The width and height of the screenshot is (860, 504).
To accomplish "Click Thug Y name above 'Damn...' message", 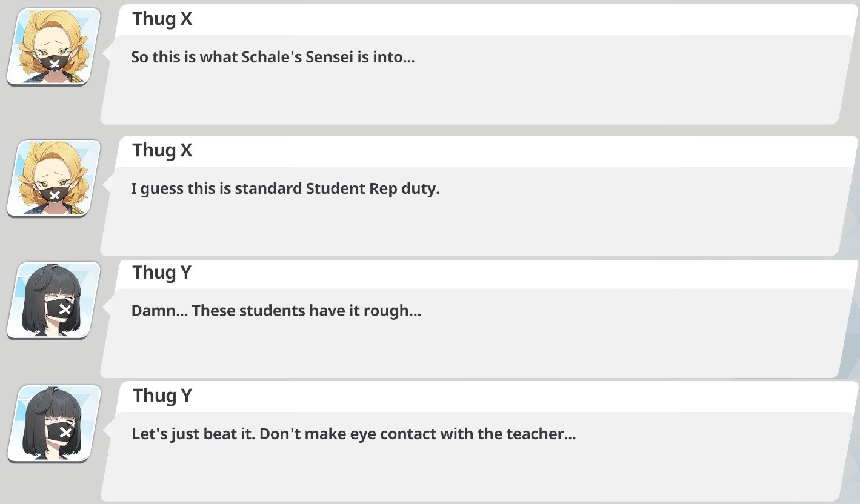I will click(162, 273).
